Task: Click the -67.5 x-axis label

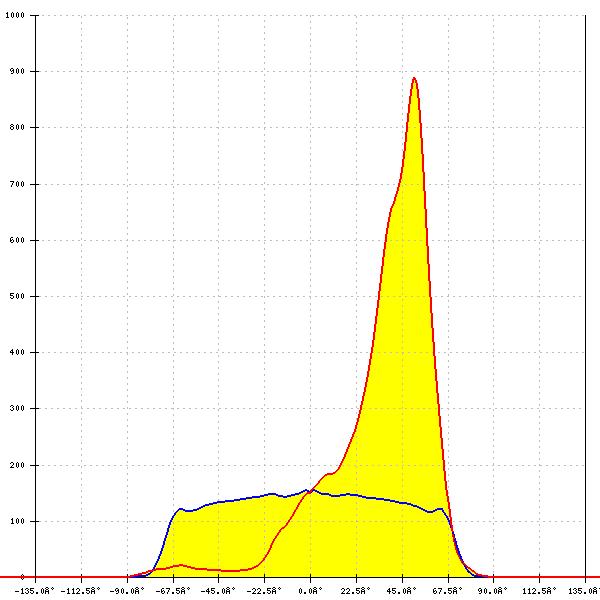Action: (173, 591)
